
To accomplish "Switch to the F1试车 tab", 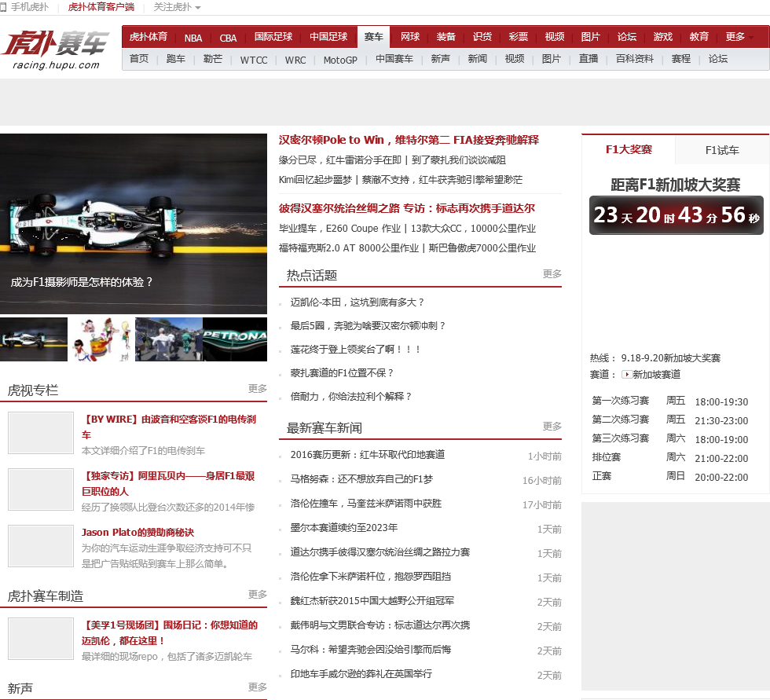I will pyautogui.click(x=722, y=150).
